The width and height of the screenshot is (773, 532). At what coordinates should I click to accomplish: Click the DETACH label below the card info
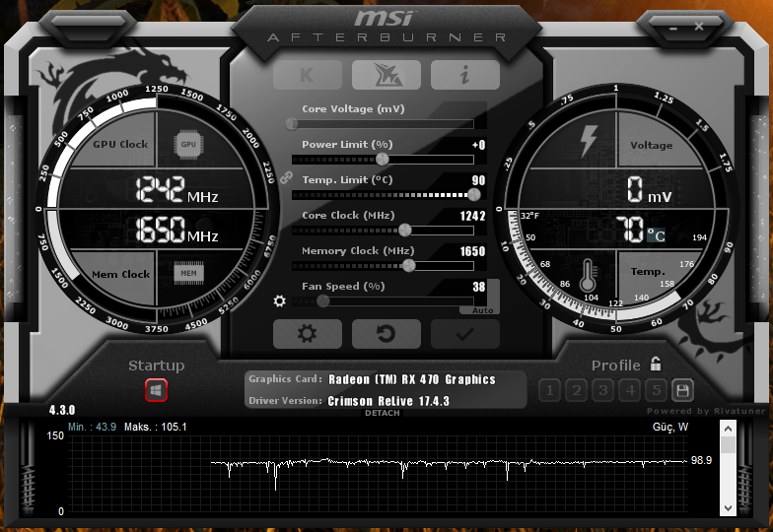383,413
